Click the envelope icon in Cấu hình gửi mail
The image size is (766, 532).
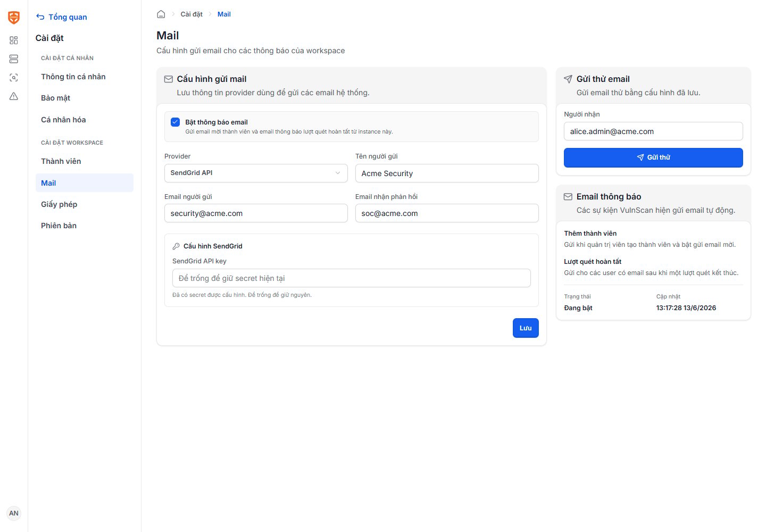[x=169, y=79]
